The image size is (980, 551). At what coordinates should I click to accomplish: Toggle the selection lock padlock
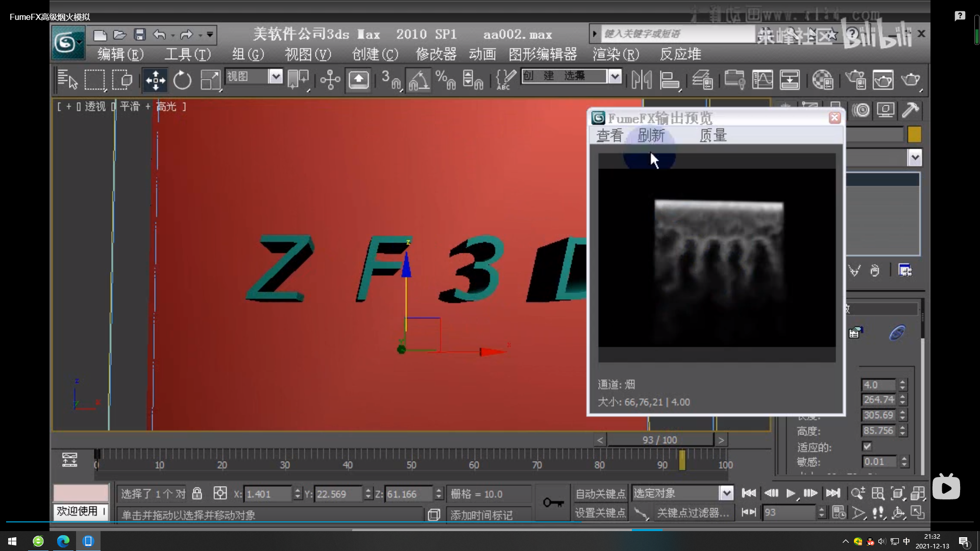(x=197, y=493)
